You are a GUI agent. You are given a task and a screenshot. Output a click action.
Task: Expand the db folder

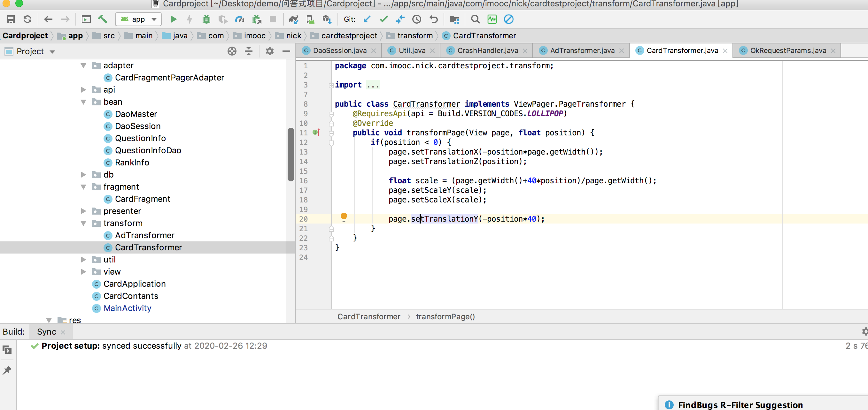[83, 174]
